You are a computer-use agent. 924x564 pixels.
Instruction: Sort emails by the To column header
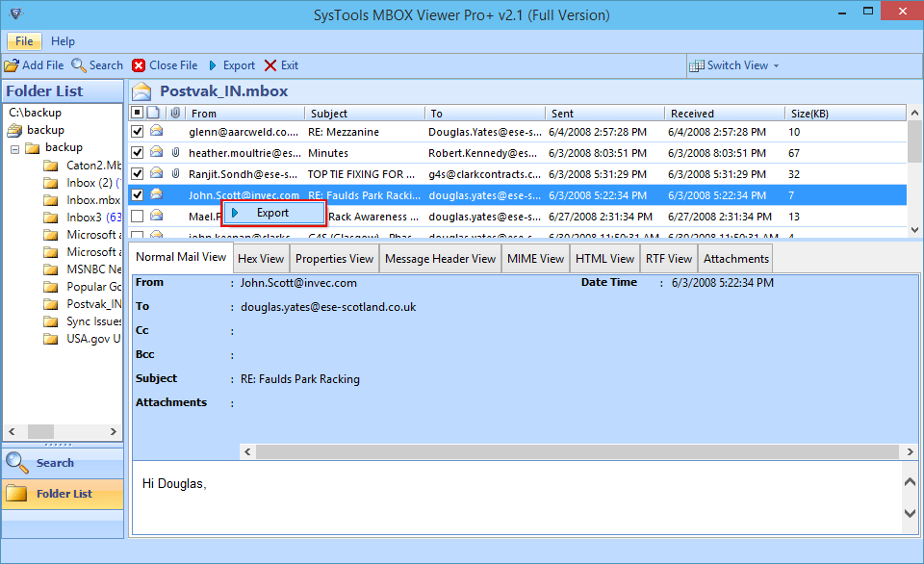pos(485,114)
